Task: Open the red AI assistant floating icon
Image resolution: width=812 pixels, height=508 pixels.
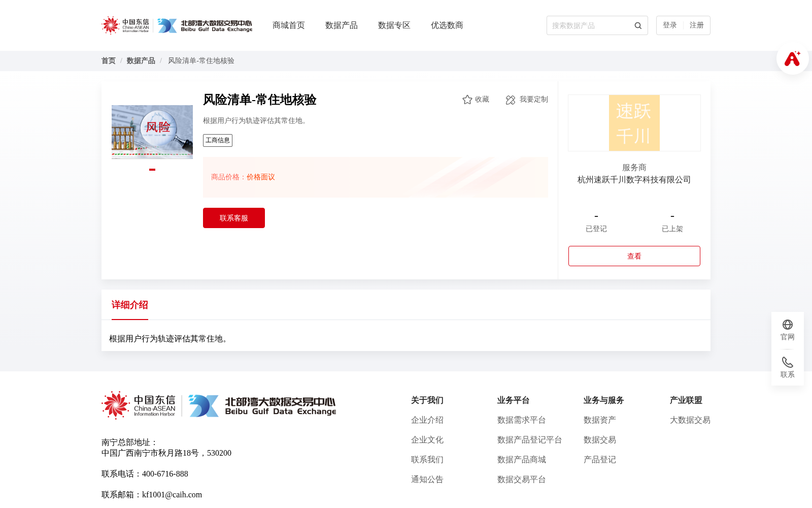Action: (792, 58)
